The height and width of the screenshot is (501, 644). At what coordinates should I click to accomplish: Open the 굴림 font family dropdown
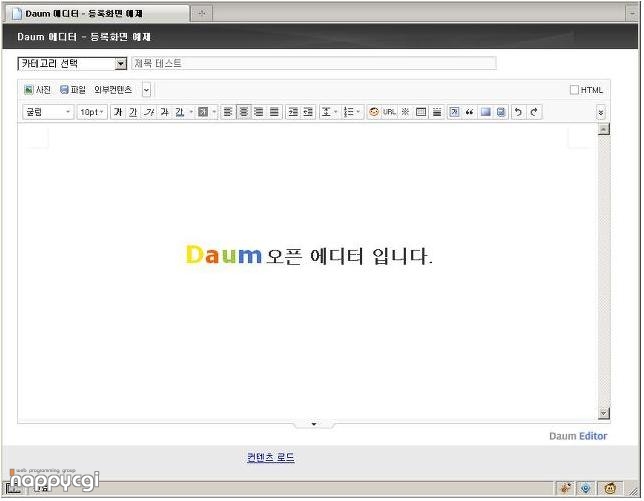coord(48,112)
